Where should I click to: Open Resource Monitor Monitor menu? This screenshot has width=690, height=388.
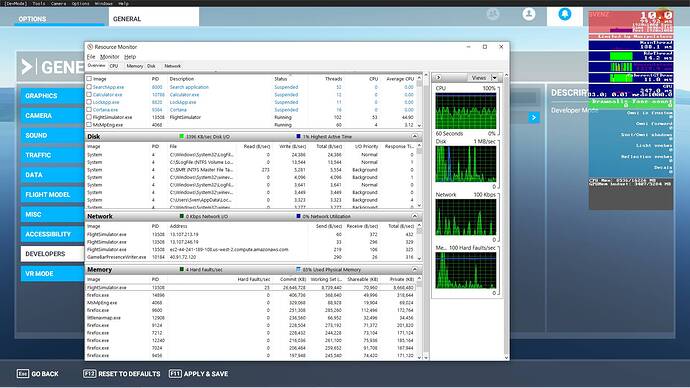pyautogui.click(x=110, y=57)
